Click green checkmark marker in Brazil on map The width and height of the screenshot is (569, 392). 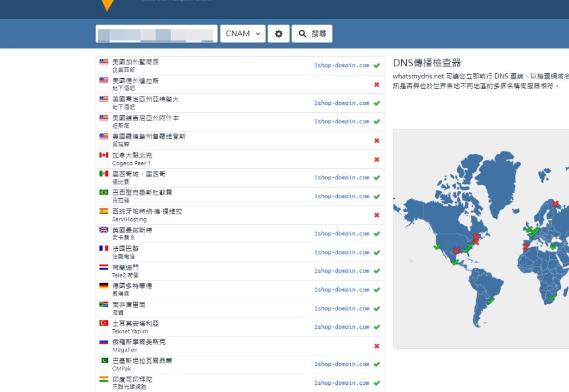[x=490, y=301]
